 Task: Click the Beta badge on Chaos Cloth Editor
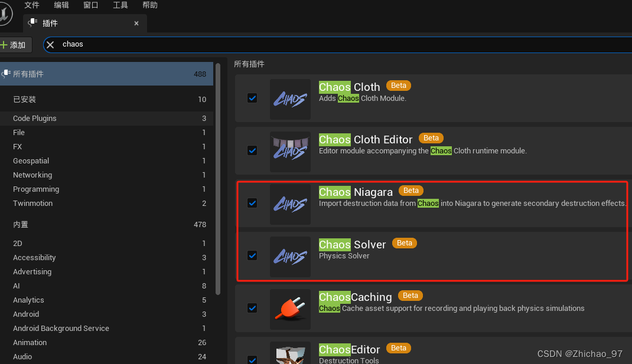click(x=431, y=138)
